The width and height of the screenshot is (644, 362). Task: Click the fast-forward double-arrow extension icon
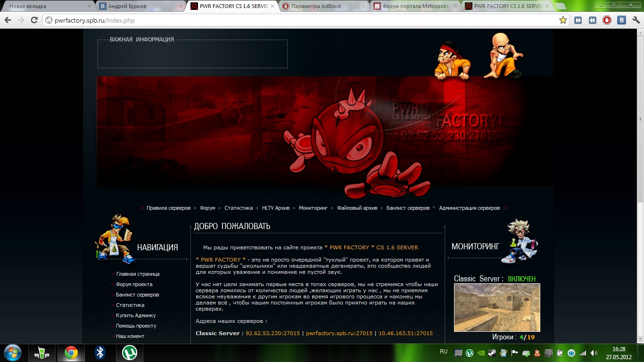tap(578, 20)
